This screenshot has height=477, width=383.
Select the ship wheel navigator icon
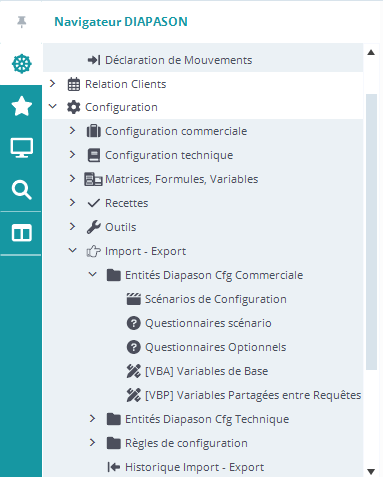pos(22,64)
